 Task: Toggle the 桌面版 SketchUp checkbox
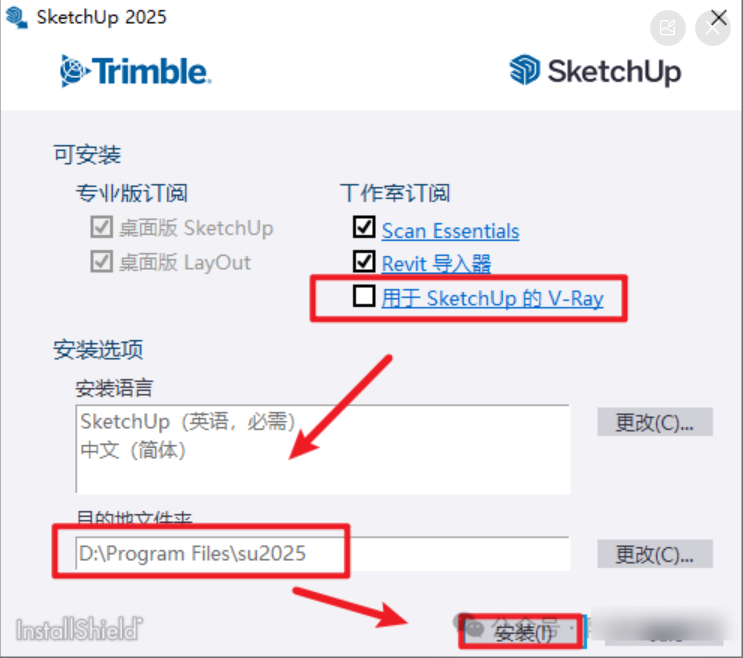(x=102, y=227)
